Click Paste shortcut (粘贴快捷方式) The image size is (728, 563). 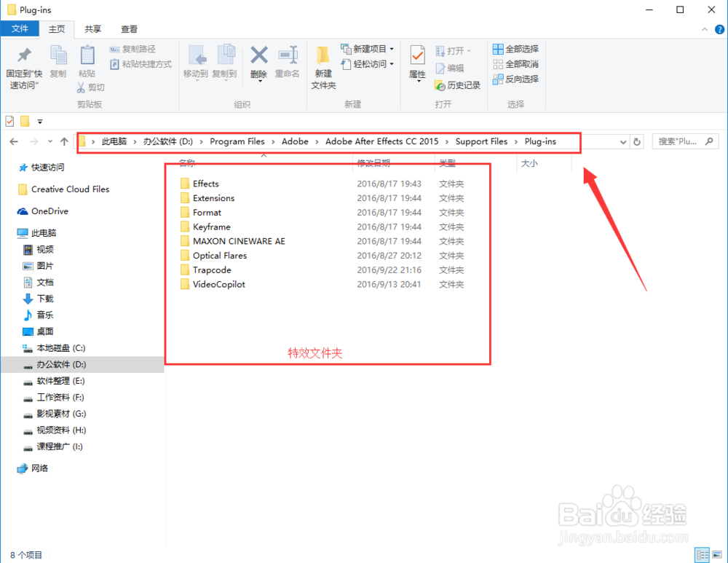coord(141,64)
